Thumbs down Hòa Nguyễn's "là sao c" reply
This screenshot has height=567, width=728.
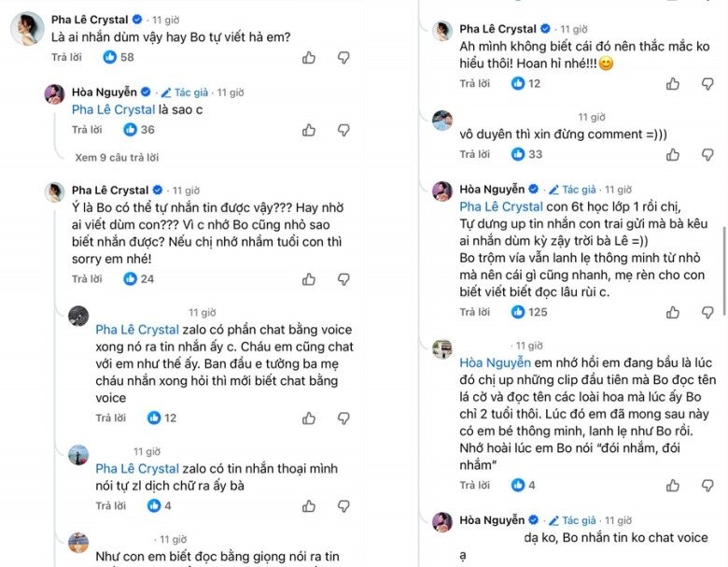pos(343,130)
